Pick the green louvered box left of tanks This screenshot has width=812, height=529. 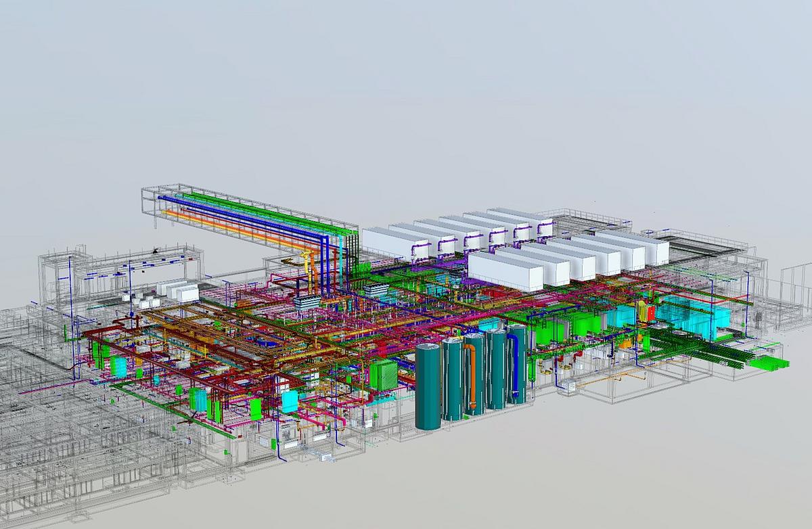383,375
